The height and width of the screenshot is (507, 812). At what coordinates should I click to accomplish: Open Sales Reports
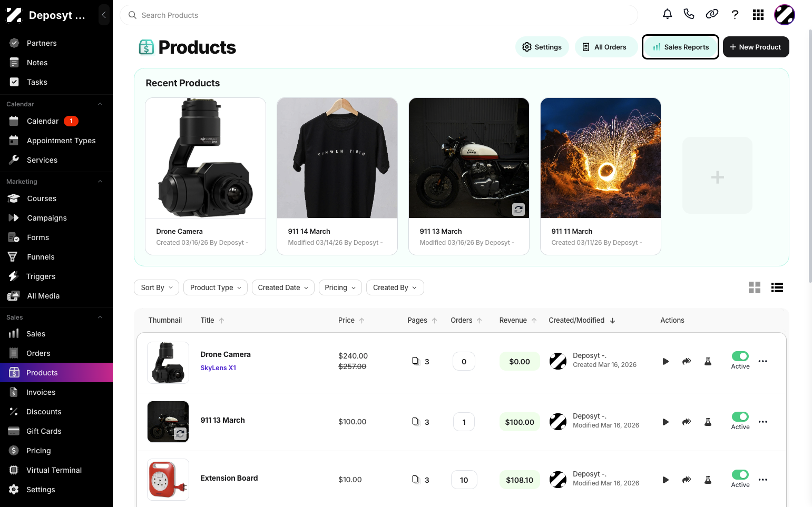(x=680, y=47)
